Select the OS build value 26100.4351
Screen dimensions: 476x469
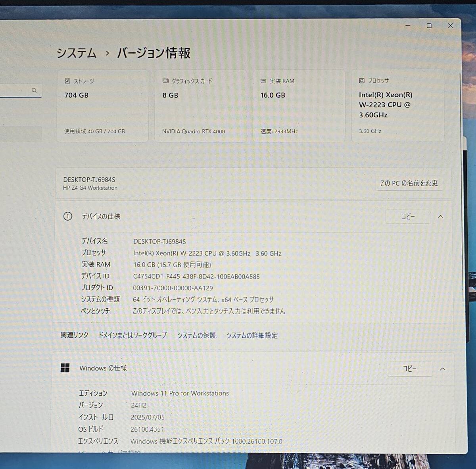tap(147, 429)
